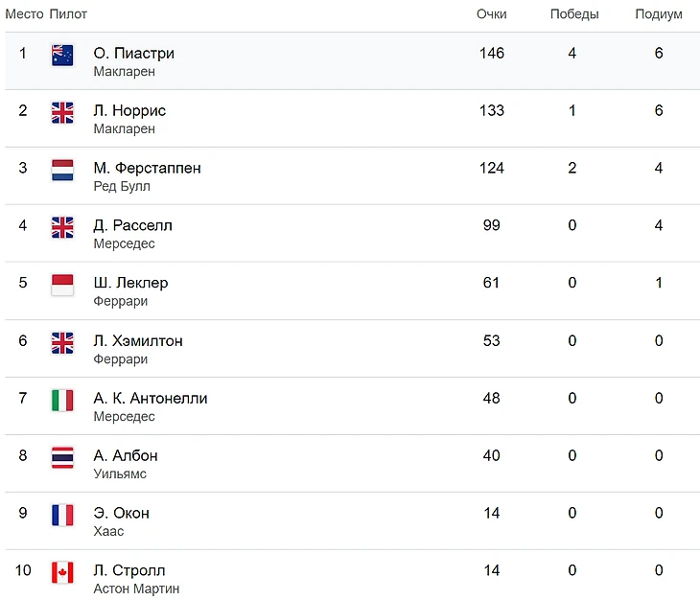Click the French flag beside Ocon

click(62, 515)
